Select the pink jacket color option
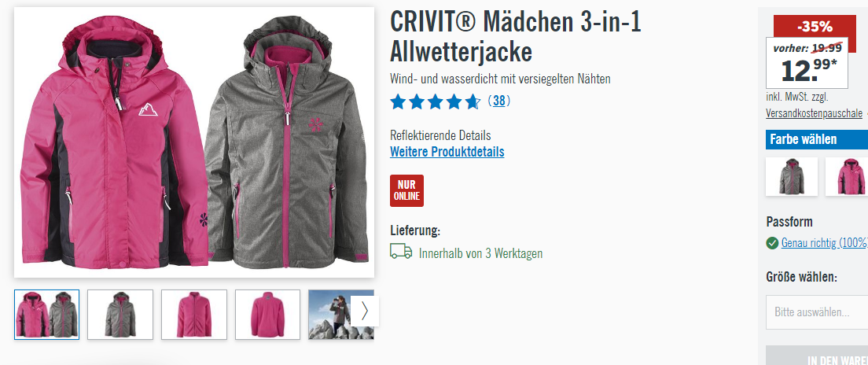Viewport: 868px width, 365px height. pyautogui.click(x=847, y=176)
